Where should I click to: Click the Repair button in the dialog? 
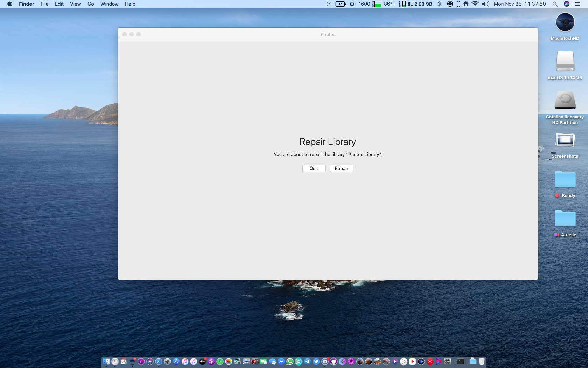(x=341, y=168)
